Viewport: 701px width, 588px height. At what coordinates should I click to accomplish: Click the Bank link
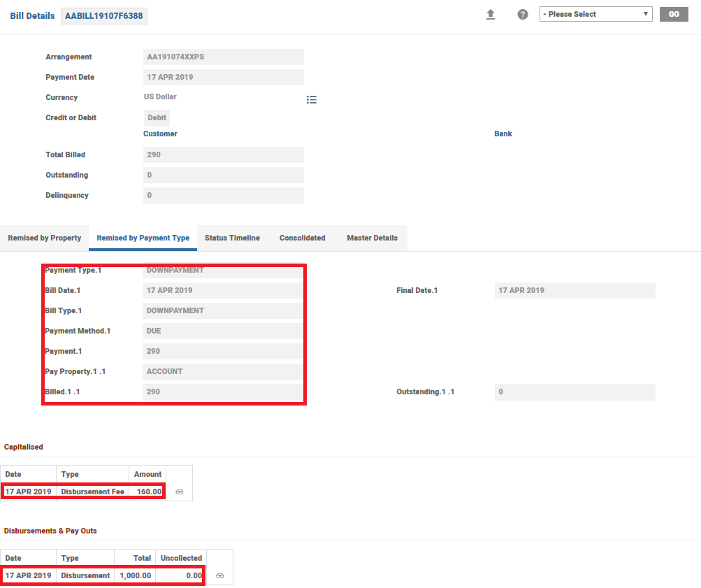[x=503, y=134]
